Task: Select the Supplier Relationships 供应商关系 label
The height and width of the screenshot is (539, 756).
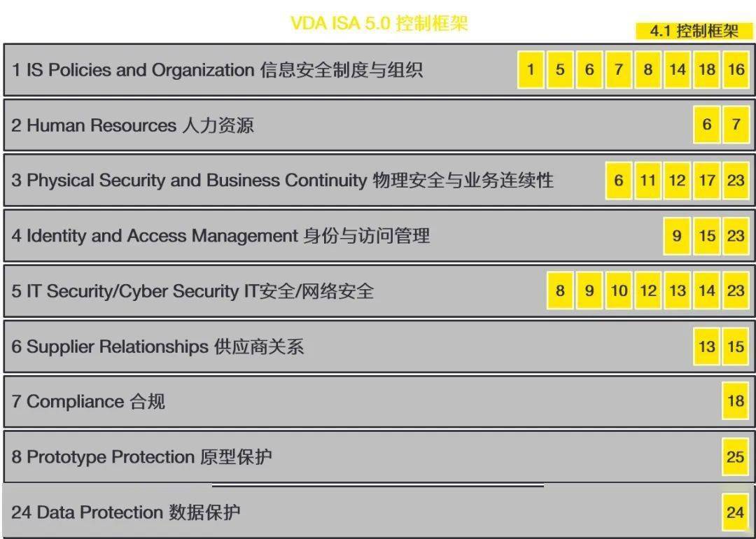Action: (x=157, y=346)
